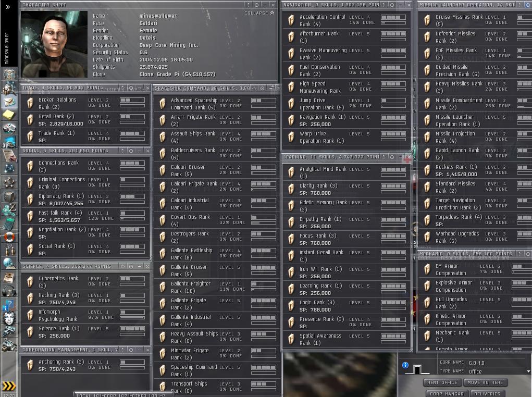Click circle pin icon in Trade window header

click(x=131, y=88)
